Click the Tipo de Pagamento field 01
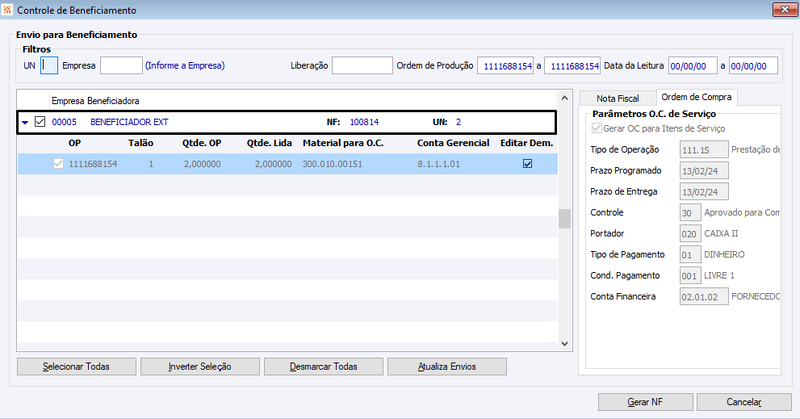Image resolution: width=800 pixels, height=419 pixels. pyautogui.click(x=690, y=254)
